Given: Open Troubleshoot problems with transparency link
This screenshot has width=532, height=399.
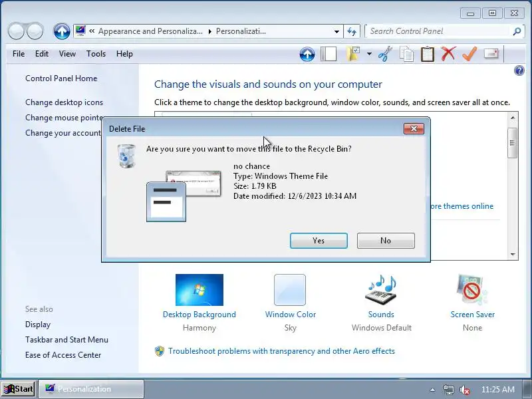Looking at the screenshot, I should pos(281,351).
